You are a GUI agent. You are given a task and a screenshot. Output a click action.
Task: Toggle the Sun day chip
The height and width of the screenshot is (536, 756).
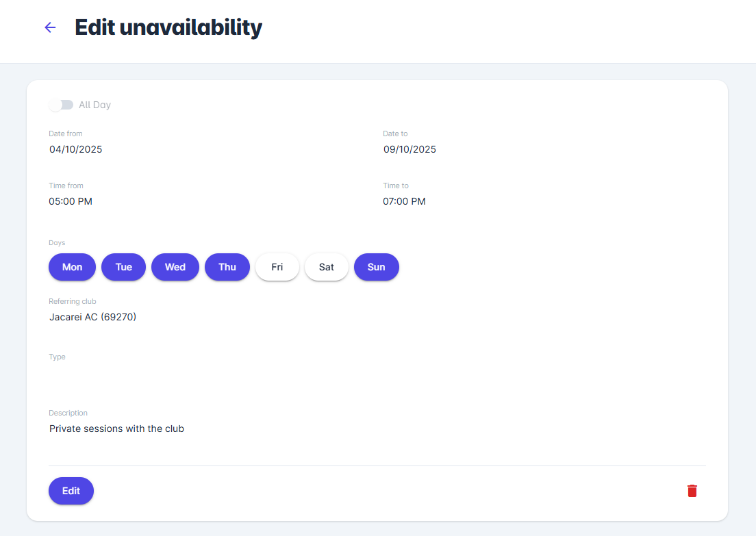tap(376, 267)
